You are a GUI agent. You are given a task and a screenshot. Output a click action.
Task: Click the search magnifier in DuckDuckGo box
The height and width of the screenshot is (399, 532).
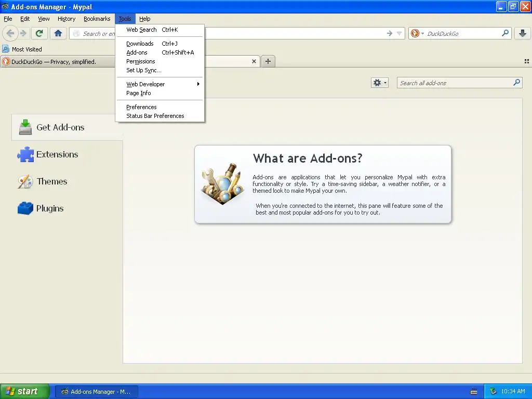[x=505, y=33]
